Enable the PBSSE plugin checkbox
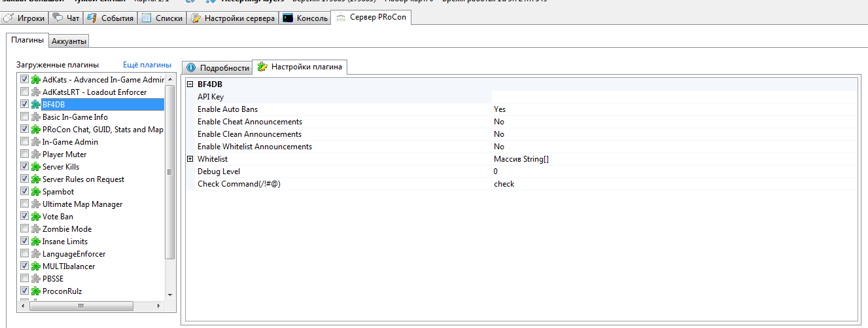Image resolution: width=868 pixels, height=328 pixels. [25, 279]
